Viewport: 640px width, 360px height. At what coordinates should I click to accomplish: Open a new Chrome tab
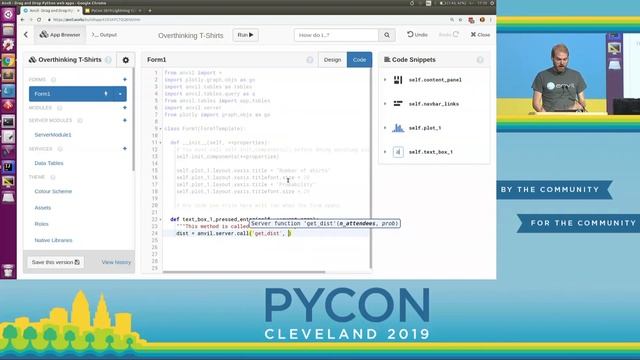point(150,10)
